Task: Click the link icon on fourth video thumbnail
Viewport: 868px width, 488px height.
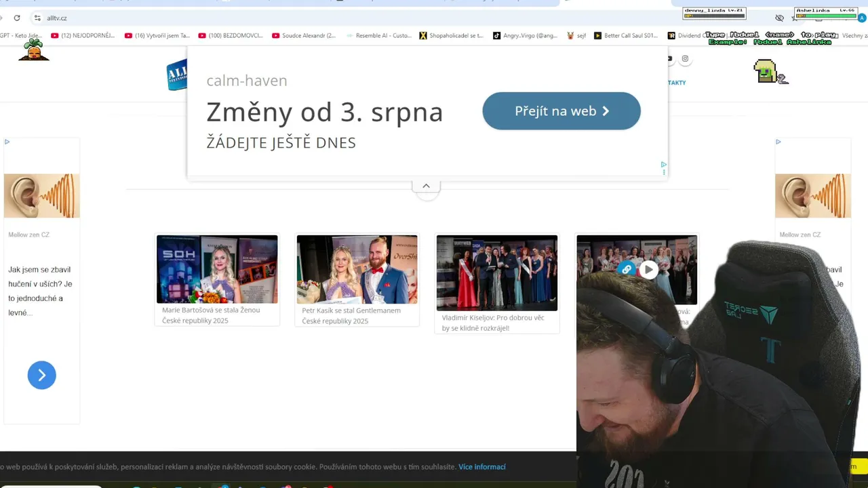Action: pos(627,270)
